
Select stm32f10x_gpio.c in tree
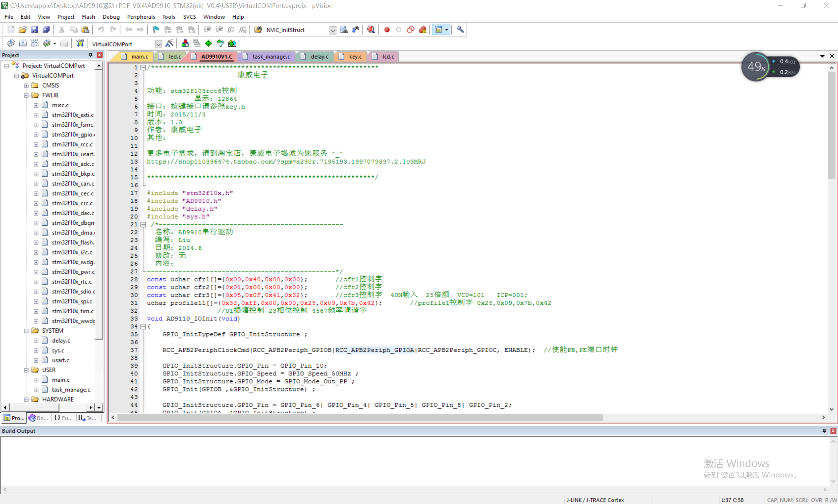(x=73, y=134)
